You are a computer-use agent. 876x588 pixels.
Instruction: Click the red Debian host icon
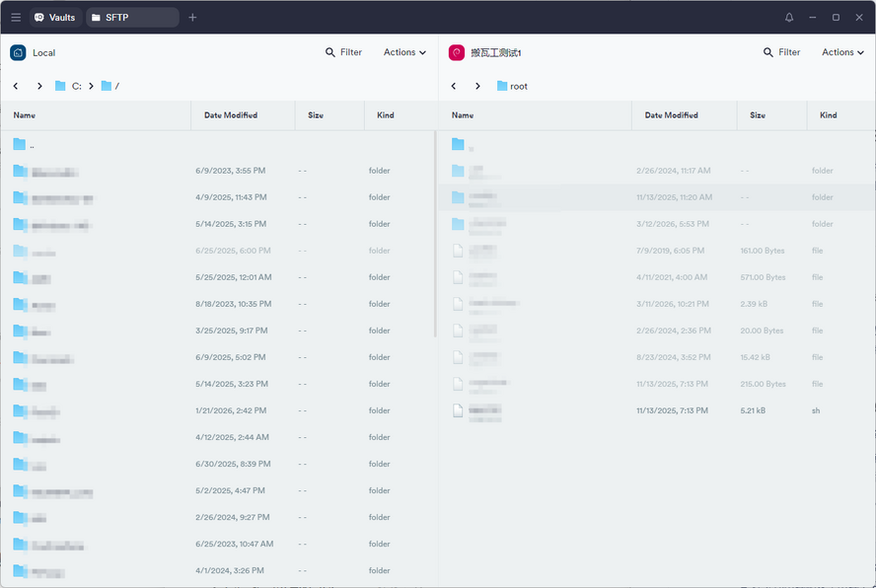point(456,53)
